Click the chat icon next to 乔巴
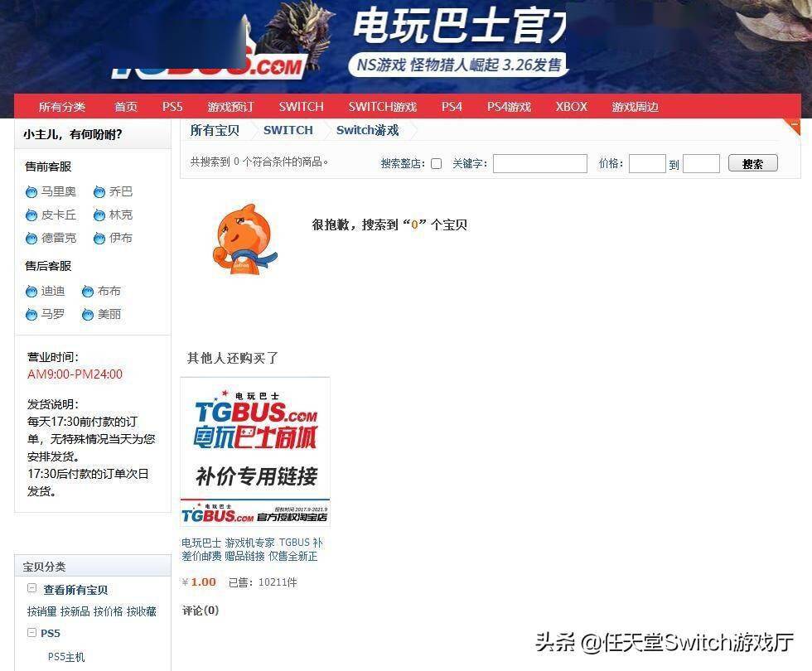812x671 pixels. (x=99, y=192)
